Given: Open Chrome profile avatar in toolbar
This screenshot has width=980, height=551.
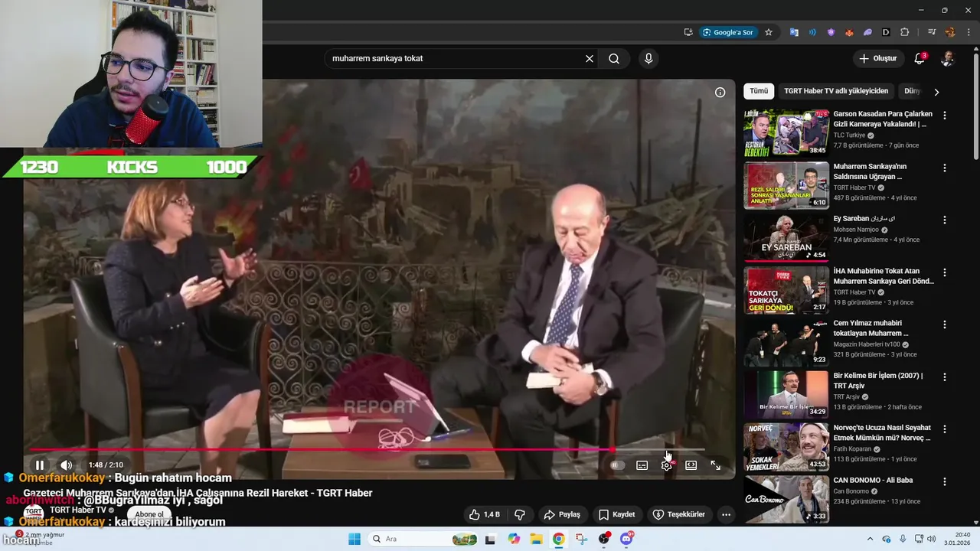Looking at the screenshot, I should click(x=950, y=32).
